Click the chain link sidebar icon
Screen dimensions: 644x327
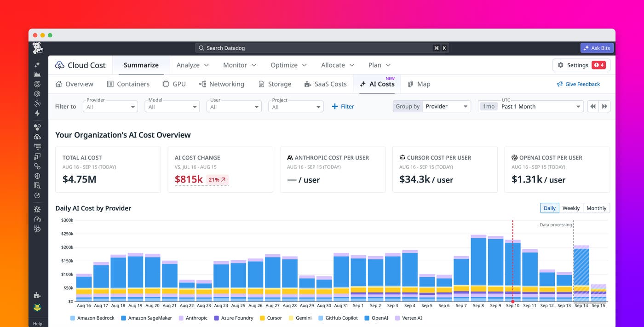[x=37, y=166]
